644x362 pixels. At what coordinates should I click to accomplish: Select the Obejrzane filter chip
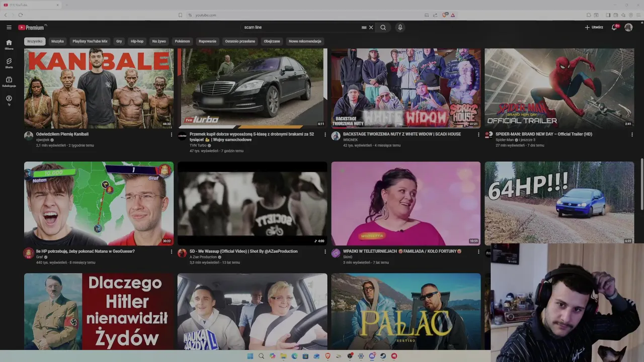tap(272, 41)
